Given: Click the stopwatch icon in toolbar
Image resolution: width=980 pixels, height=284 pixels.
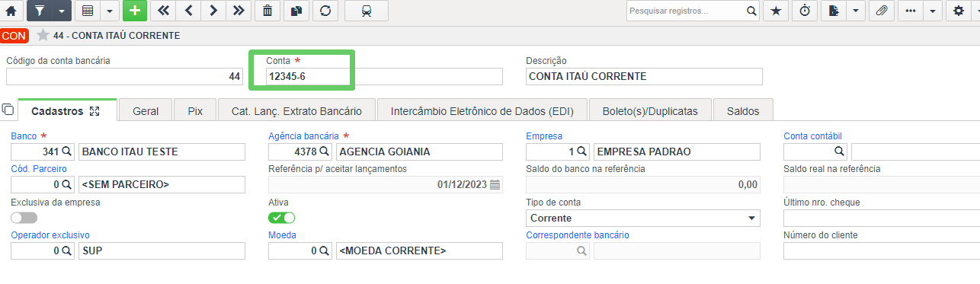Looking at the screenshot, I should [805, 11].
